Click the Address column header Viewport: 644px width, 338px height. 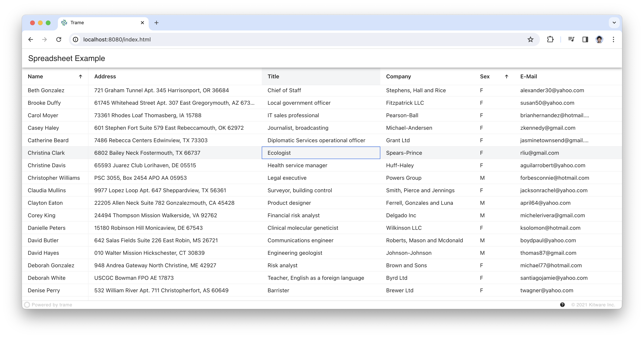(105, 77)
